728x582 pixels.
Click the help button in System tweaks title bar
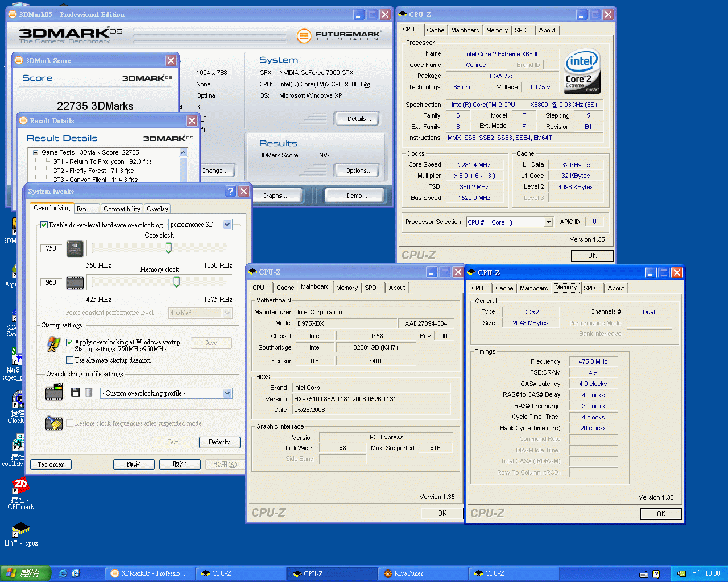point(230,192)
